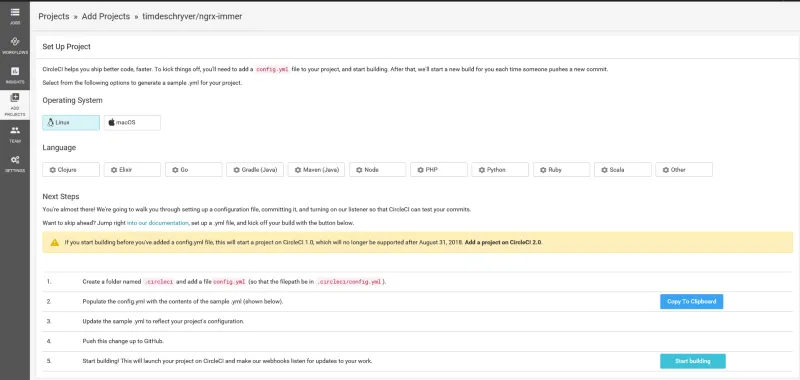The image size is (800, 380).
Task: Click the Copy To Clipboard button
Action: tap(691, 301)
